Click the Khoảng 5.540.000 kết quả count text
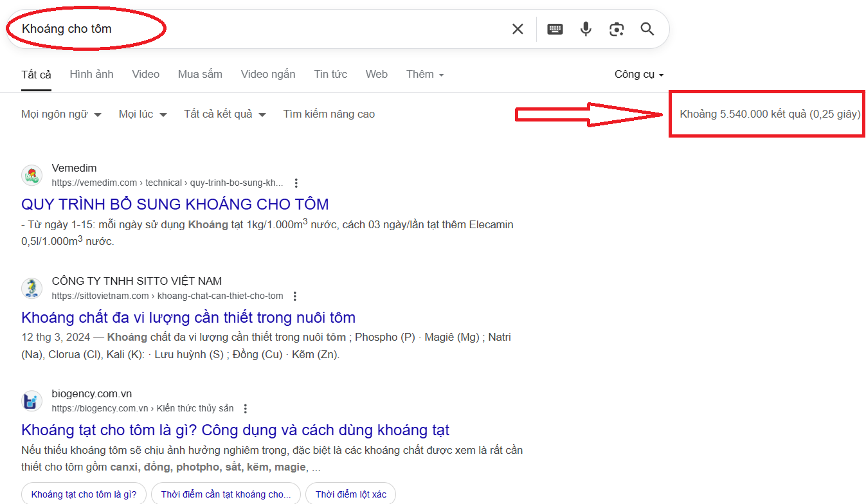 point(770,114)
